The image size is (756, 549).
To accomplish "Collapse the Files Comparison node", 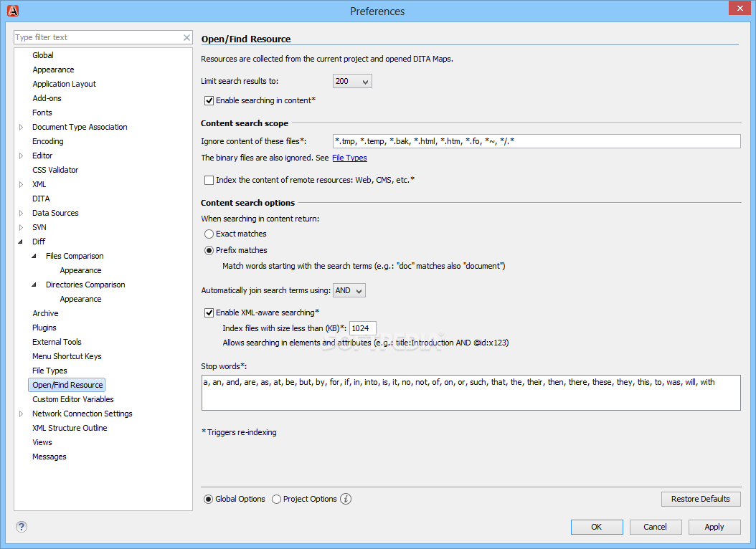I will point(34,256).
